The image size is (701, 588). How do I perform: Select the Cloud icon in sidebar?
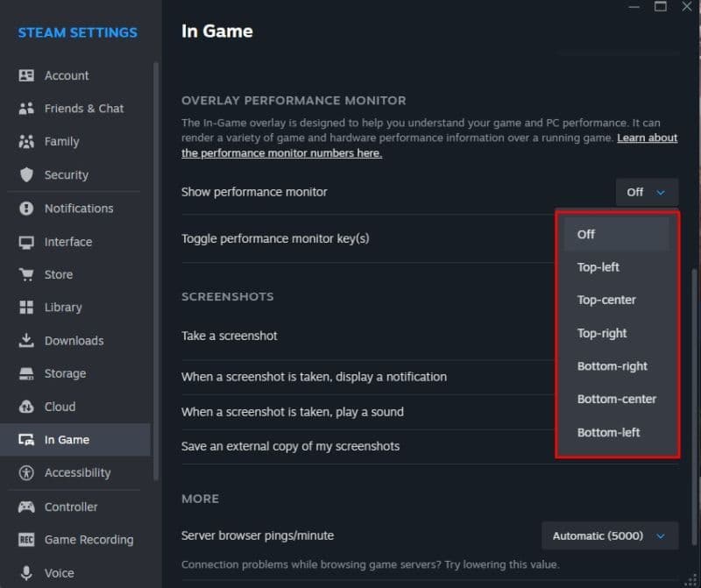pyautogui.click(x=26, y=407)
